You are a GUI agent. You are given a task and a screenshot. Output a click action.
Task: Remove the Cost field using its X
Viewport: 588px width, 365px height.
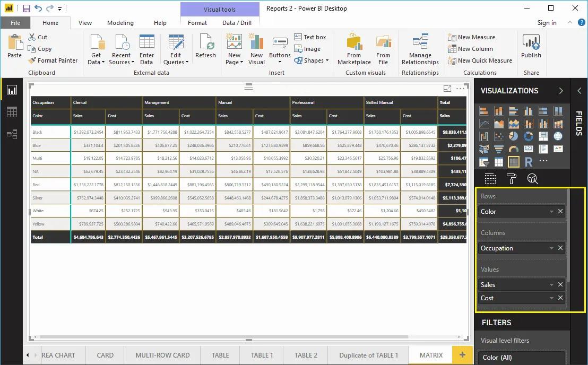click(561, 298)
